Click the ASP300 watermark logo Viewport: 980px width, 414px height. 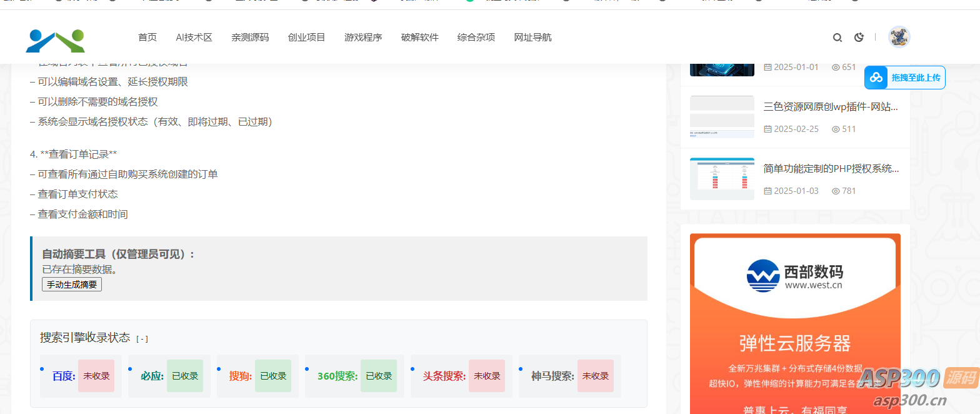916,385
